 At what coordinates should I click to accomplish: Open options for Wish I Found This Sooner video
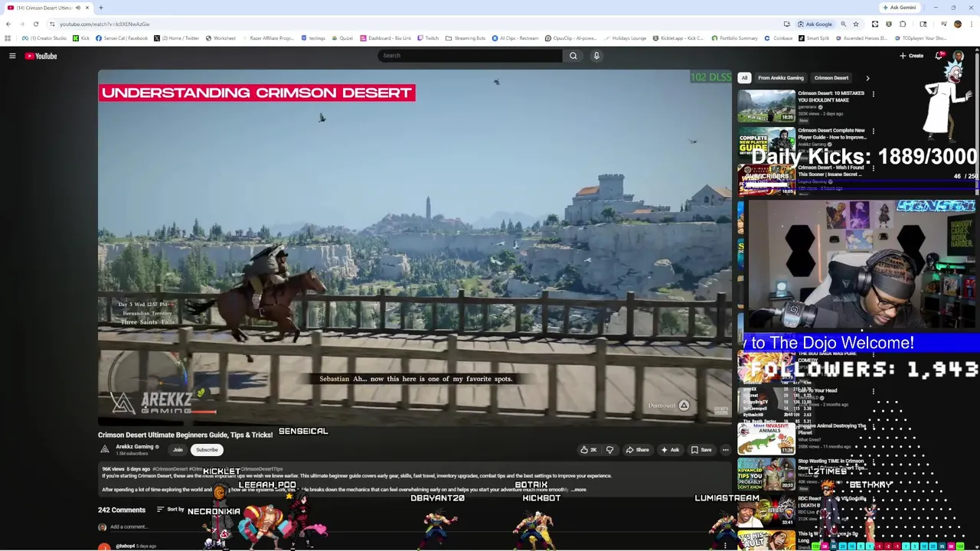point(873,168)
